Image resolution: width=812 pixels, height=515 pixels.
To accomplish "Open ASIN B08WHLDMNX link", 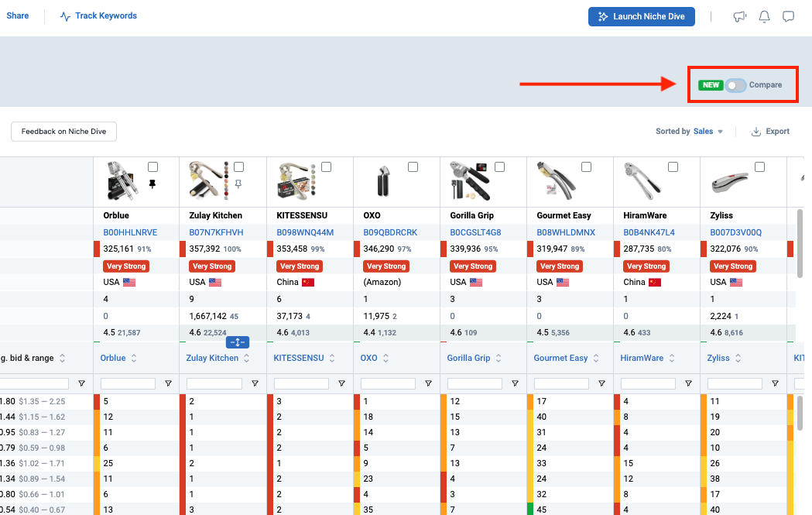I will point(566,232).
